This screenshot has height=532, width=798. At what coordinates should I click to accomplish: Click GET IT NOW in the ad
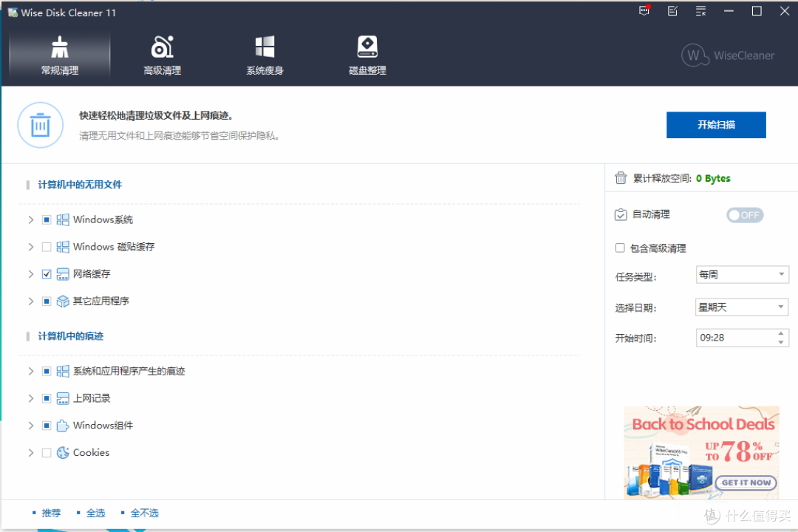click(746, 482)
